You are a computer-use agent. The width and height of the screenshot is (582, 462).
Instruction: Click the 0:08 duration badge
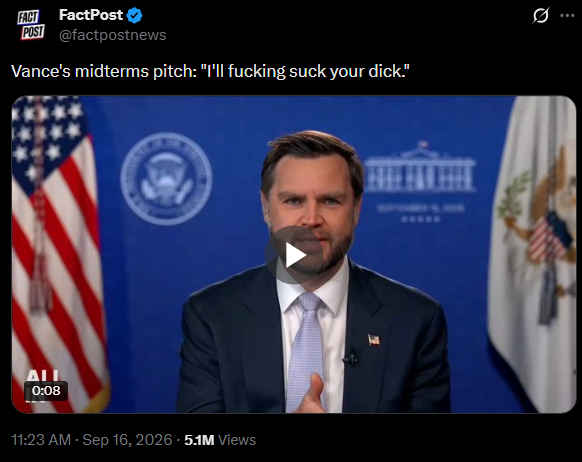coord(46,390)
